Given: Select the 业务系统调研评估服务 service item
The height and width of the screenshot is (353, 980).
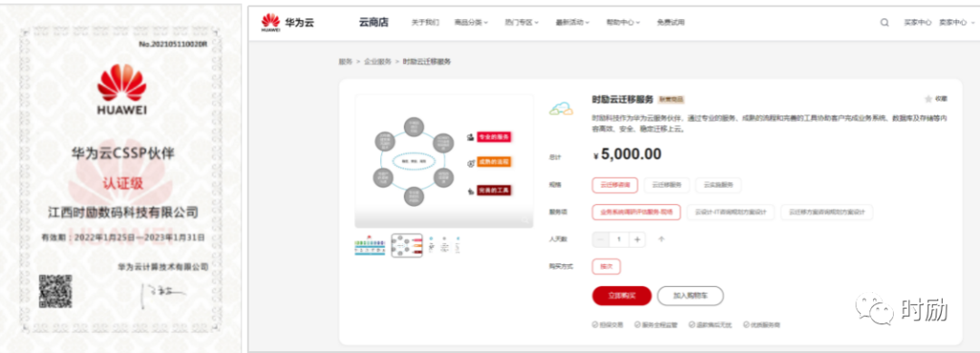Looking at the screenshot, I should [636, 212].
